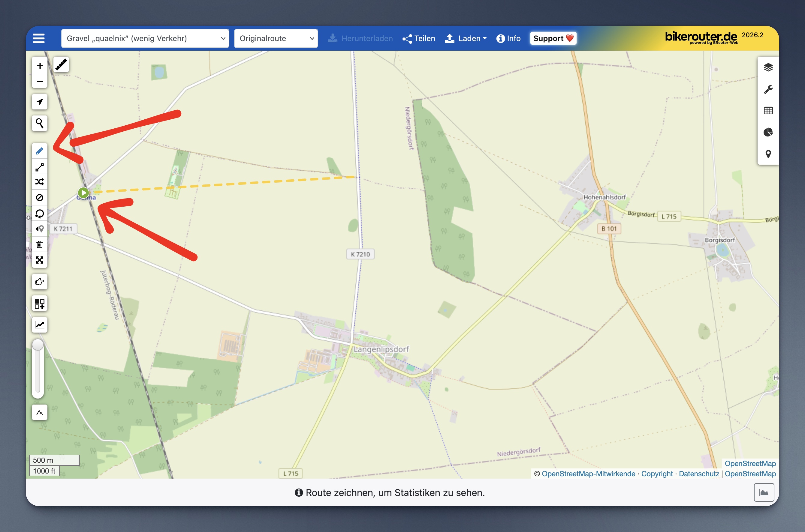Image resolution: width=805 pixels, height=532 pixels.
Task: Click the locate me arrow icon
Action: (x=39, y=102)
